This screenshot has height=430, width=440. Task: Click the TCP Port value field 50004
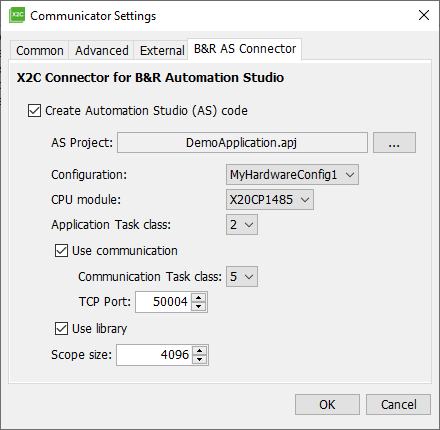(164, 302)
